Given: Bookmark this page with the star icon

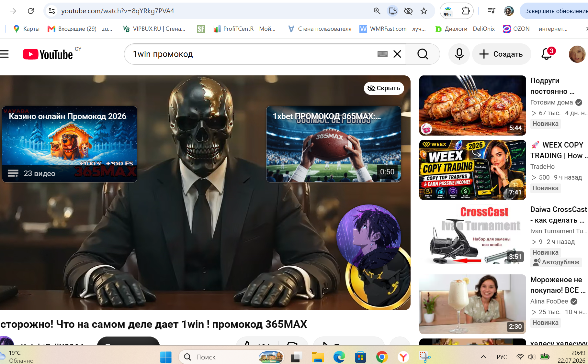Looking at the screenshot, I should click(424, 11).
